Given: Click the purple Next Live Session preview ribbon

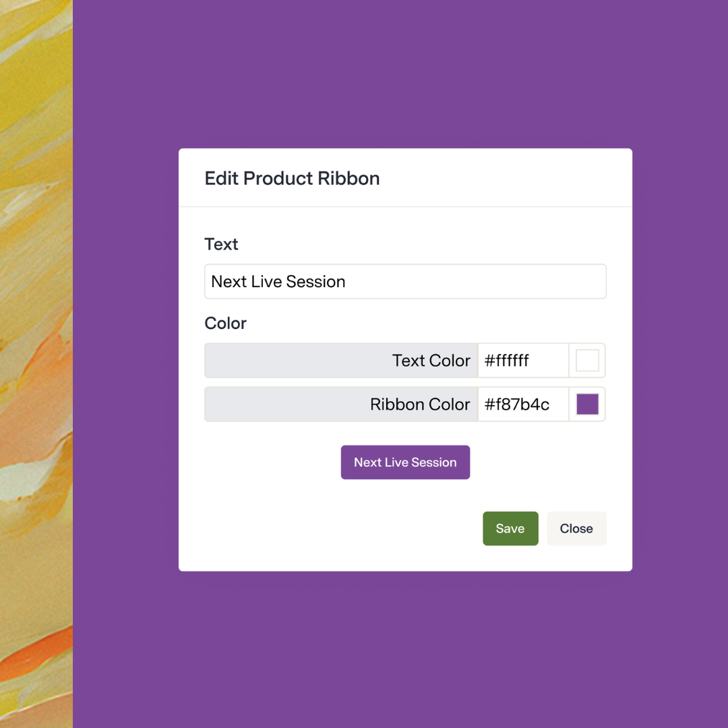Looking at the screenshot, I should coord(405,462).
